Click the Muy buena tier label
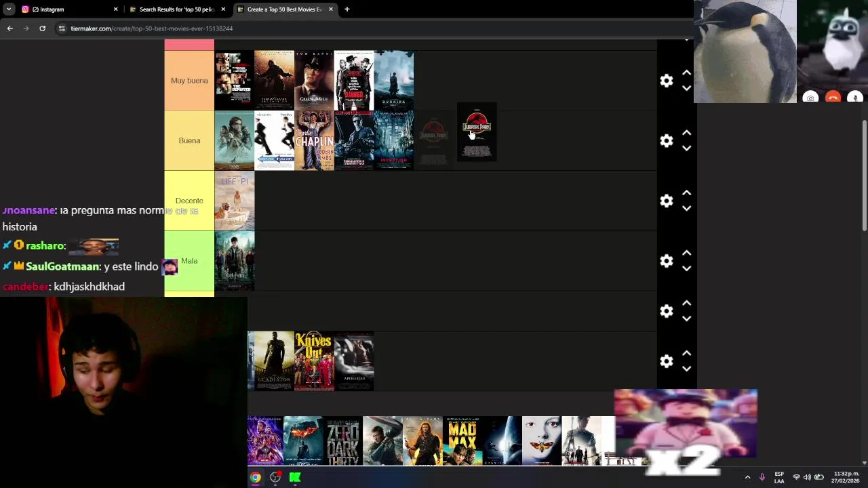This screenshot has height=488, width=868. coord(189,81)
